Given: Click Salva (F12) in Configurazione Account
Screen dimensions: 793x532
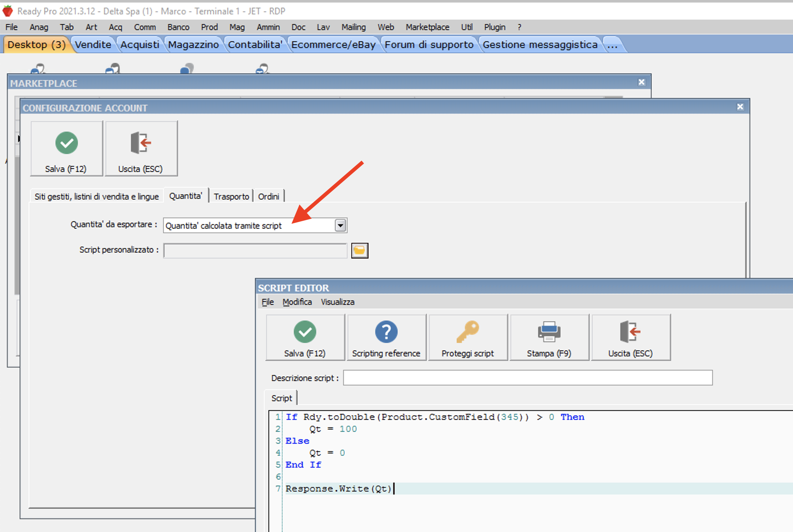Looking at the screenshot, I should click(67, 149).
